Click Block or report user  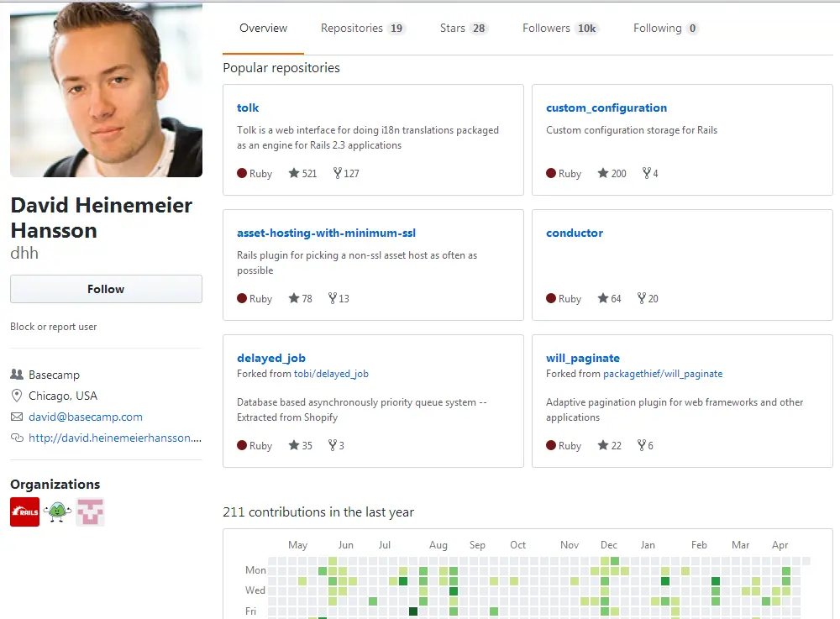tap(54, 327)
